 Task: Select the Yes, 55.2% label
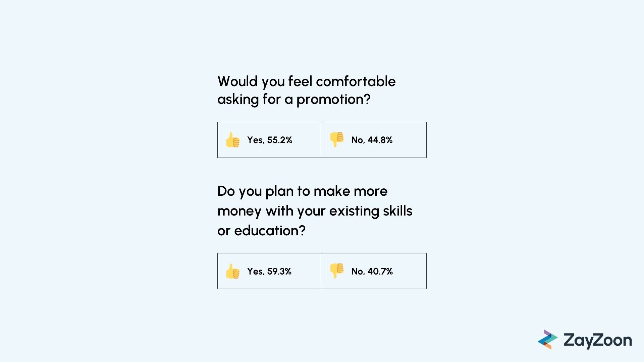click(x=270, y=140)
